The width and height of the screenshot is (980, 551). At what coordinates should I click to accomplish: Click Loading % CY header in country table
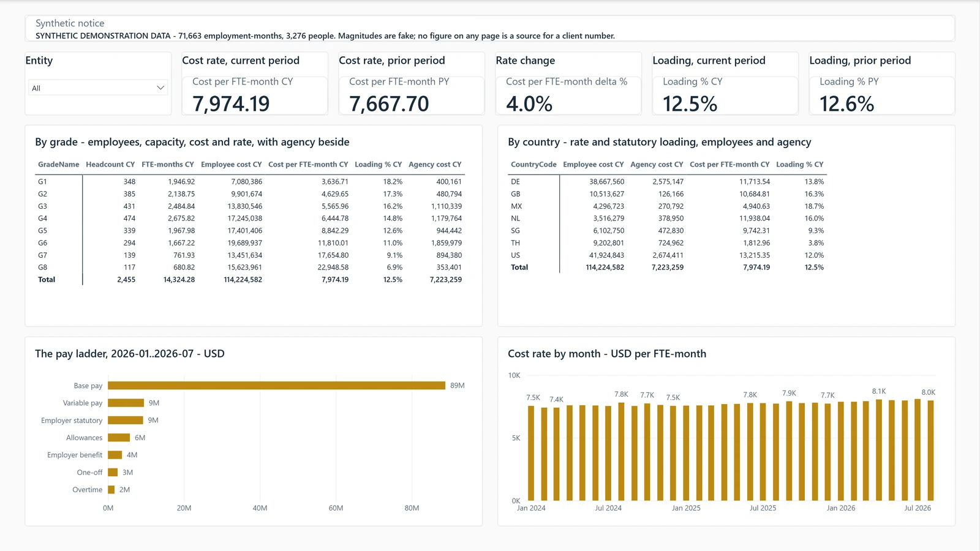[799, 165]
